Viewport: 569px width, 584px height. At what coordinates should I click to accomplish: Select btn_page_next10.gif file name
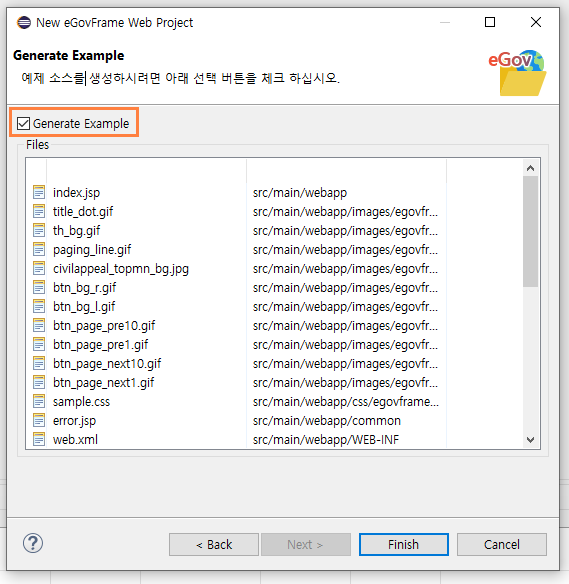click(x=107, y=364)
